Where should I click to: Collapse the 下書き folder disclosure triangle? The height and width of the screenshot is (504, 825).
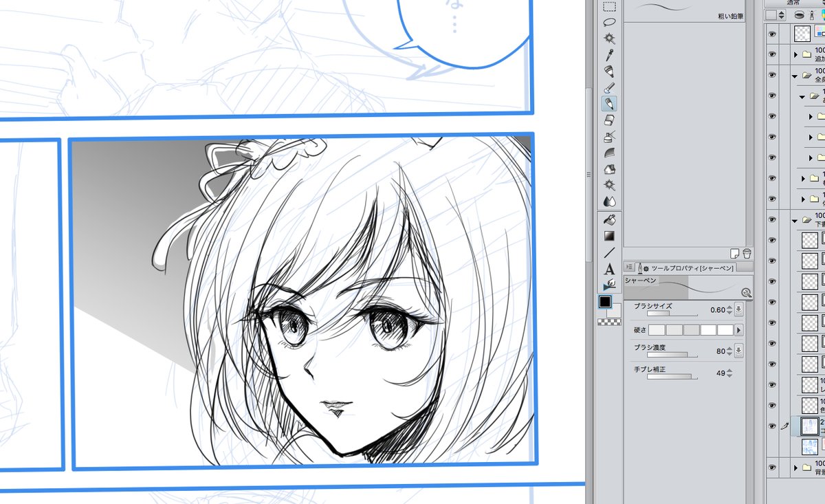pos(795,221)
